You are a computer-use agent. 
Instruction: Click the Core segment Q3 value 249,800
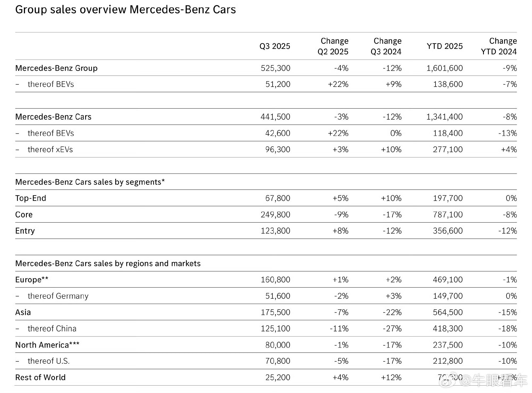pos(275,215)
